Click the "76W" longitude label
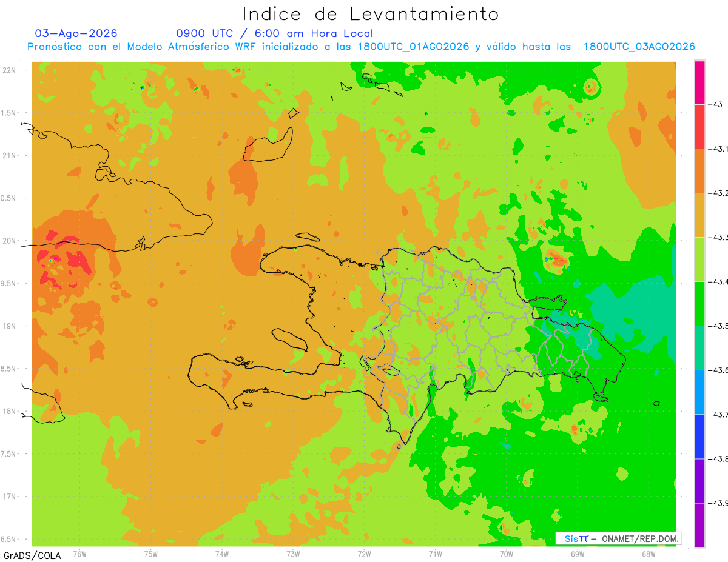 pyautogui.click(x=79, y=554)
